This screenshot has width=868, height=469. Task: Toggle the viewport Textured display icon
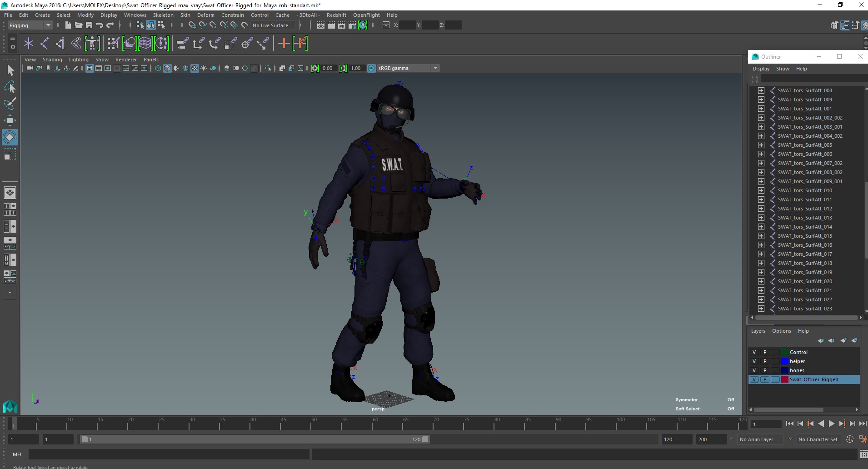195,68
